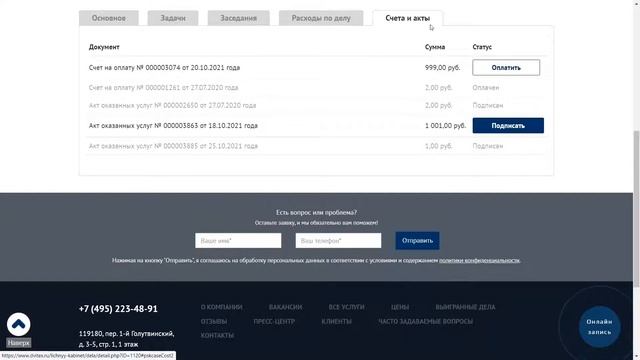Click the Документ column header
Screen dimensions: 640x360
coord(104,47)
